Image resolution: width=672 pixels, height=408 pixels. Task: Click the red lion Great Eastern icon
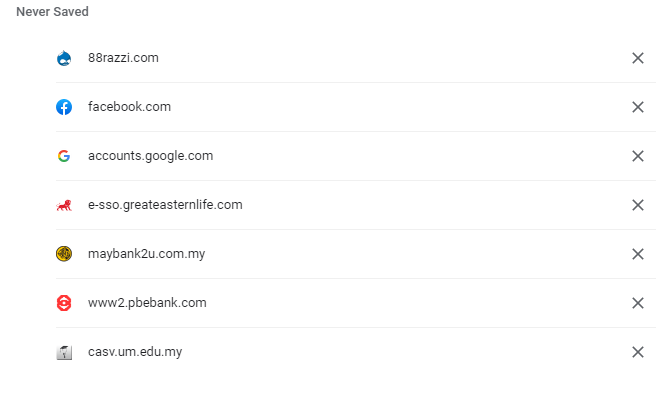tap(64, 205)
